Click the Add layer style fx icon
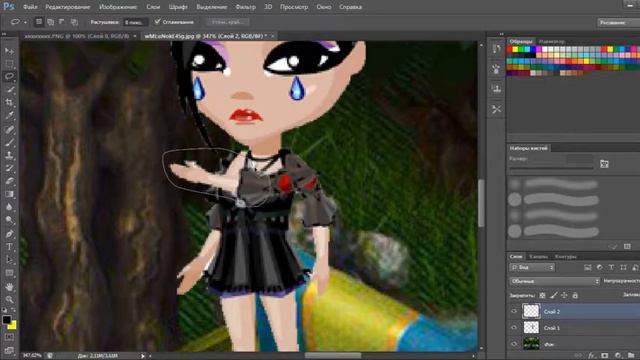This screenshot has height=360, width=640. coord(591,356)
